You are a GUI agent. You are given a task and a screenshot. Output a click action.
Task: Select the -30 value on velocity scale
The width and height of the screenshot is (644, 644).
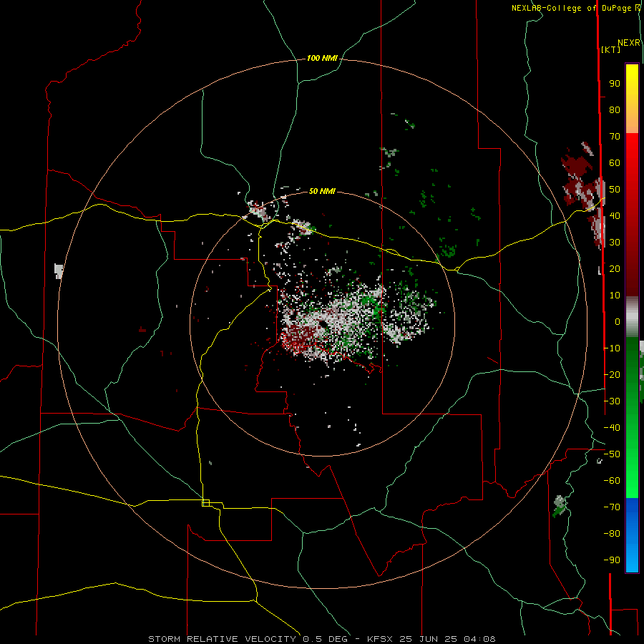pos(612,401)
